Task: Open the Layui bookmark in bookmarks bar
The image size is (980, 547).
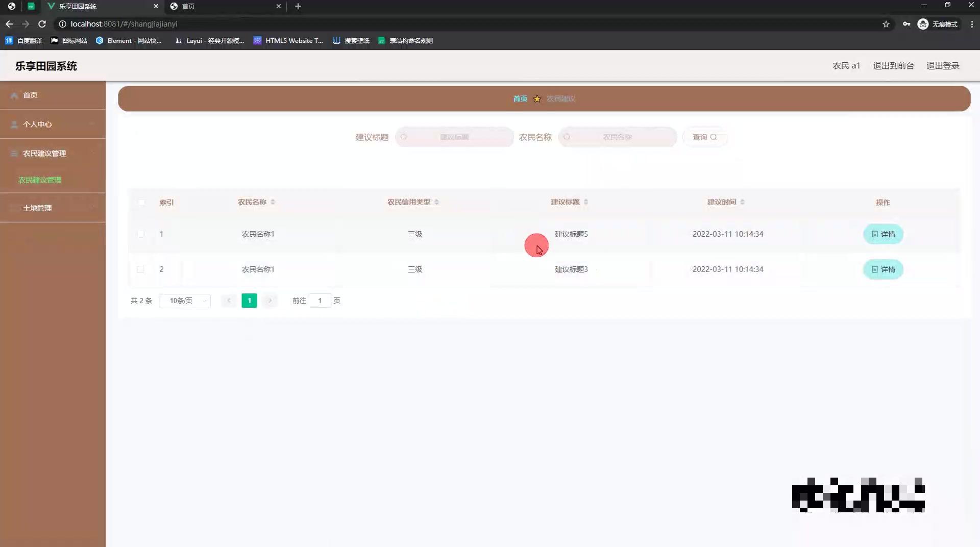Action: tap(209, 40)
